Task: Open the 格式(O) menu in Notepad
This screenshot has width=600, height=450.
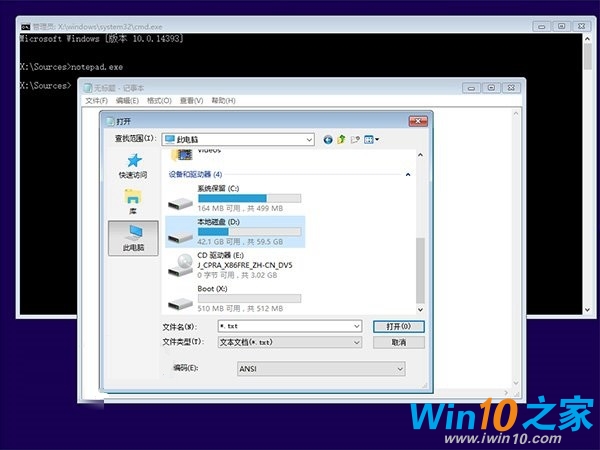Action: [158, 101]
